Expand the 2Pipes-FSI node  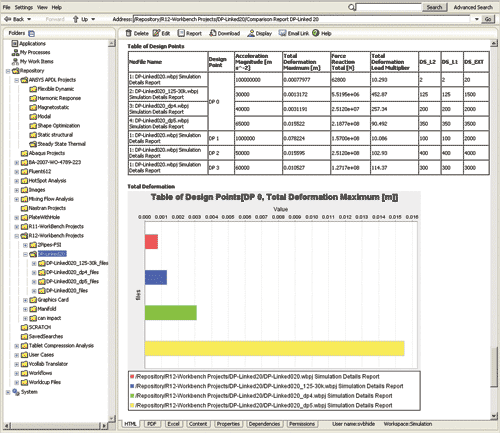(x=25, y=245)
